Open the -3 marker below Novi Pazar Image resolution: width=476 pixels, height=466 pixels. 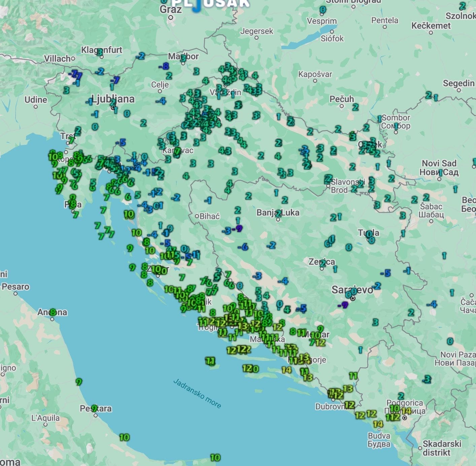pos(427,379)
